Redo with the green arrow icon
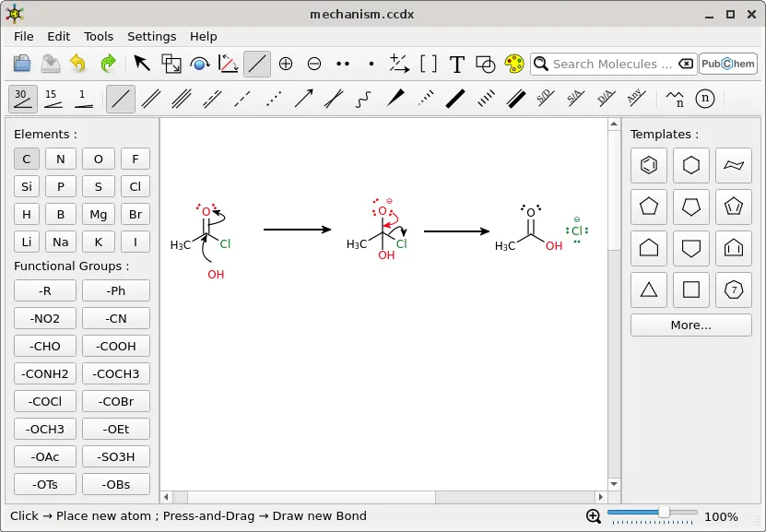Viewport: 766px width, 532px height. click(x=108, y=64)
